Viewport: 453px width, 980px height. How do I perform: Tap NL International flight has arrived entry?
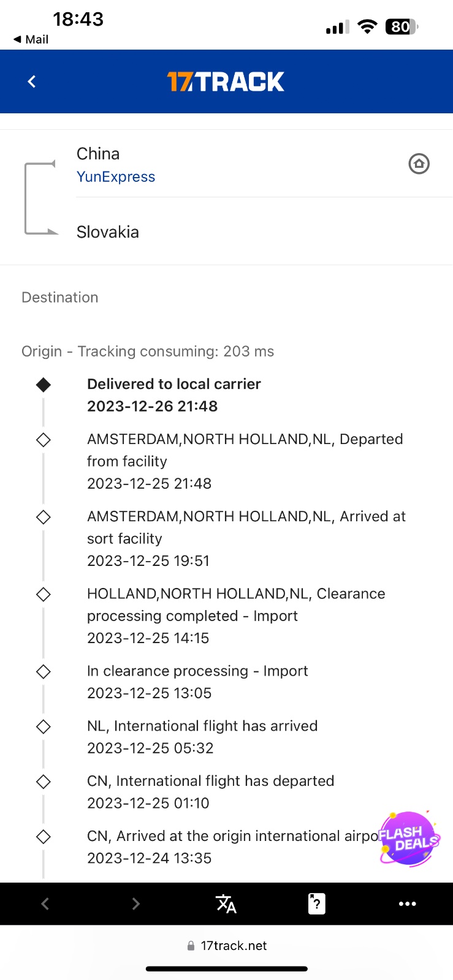click(202, 736)
